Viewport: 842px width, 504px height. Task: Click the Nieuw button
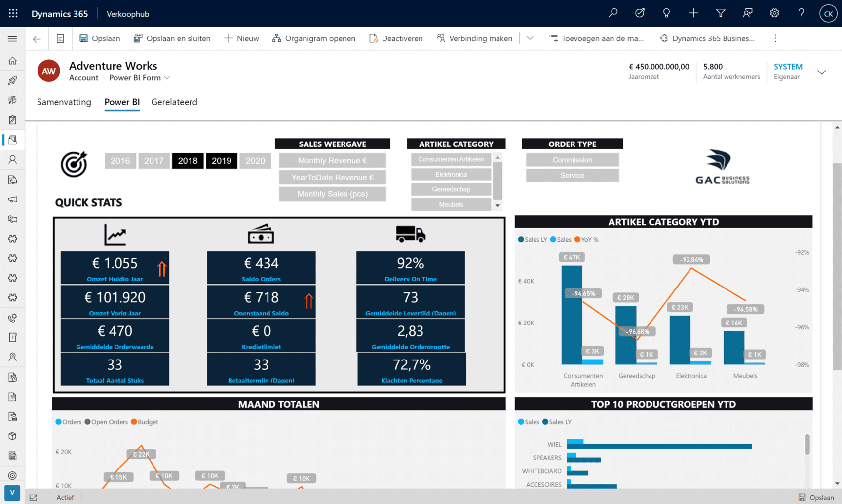tap(241, 38)
